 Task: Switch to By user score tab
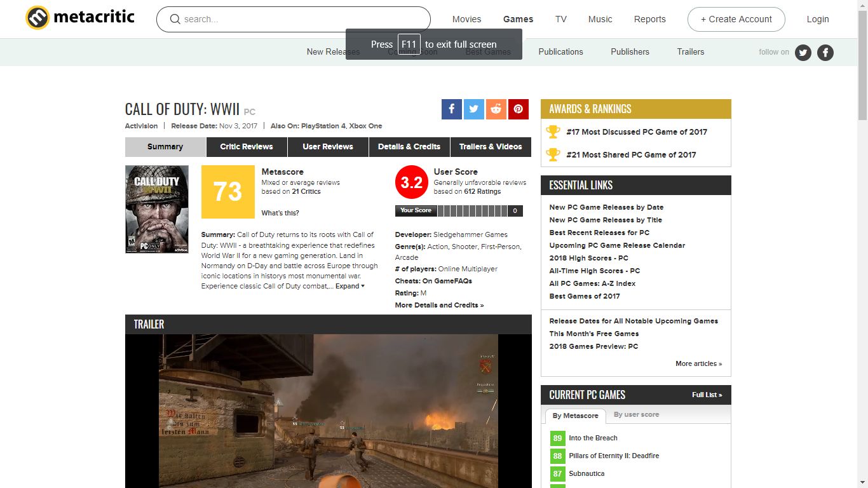636,414
